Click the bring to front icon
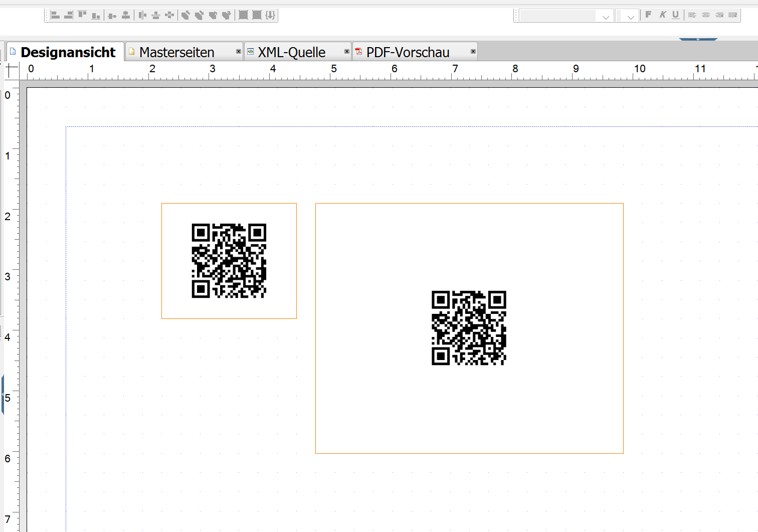Image resolution: width=758 pixels, height=532 pixels. click(x=185, y=16)
